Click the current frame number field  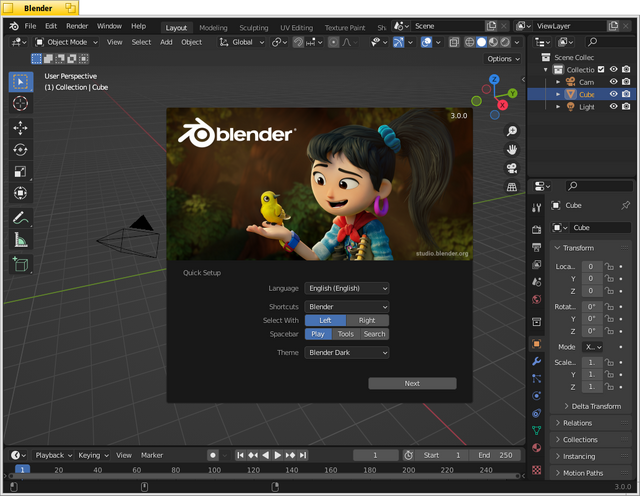[376, 455]
